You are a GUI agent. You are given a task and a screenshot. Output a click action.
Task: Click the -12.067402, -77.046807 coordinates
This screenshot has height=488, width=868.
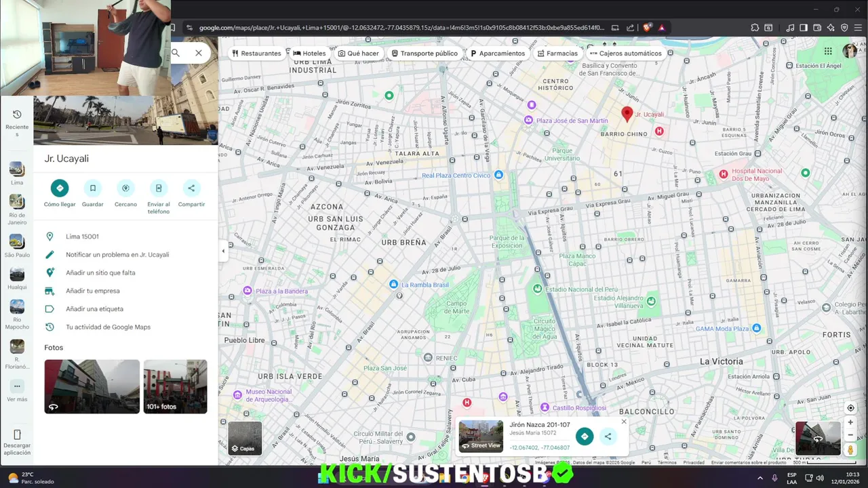click(x=540, y=448)
